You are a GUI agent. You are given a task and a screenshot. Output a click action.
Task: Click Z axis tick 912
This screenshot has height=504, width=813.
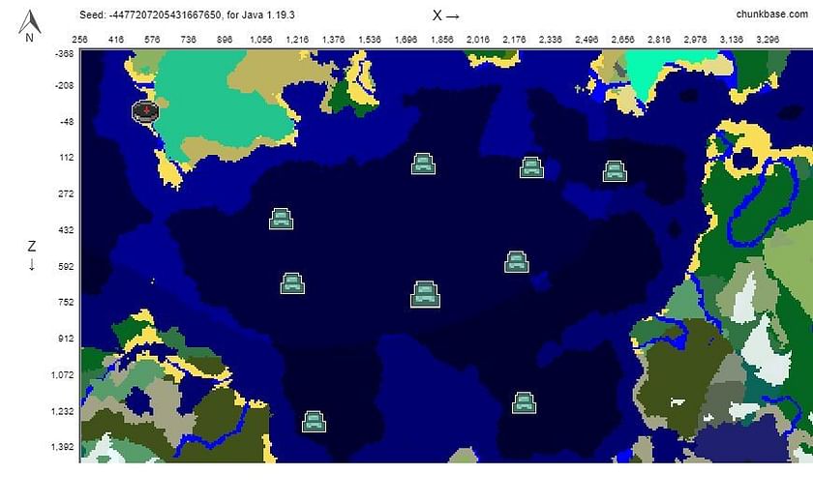(67, 339)
